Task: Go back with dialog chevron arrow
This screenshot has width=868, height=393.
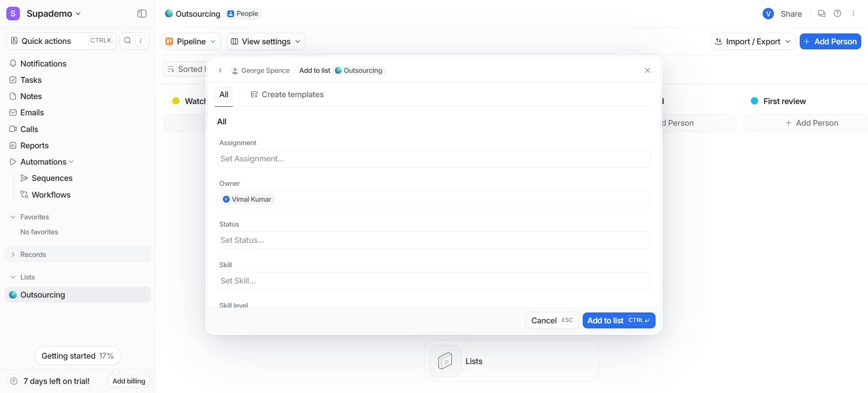Action: point(220,70)
